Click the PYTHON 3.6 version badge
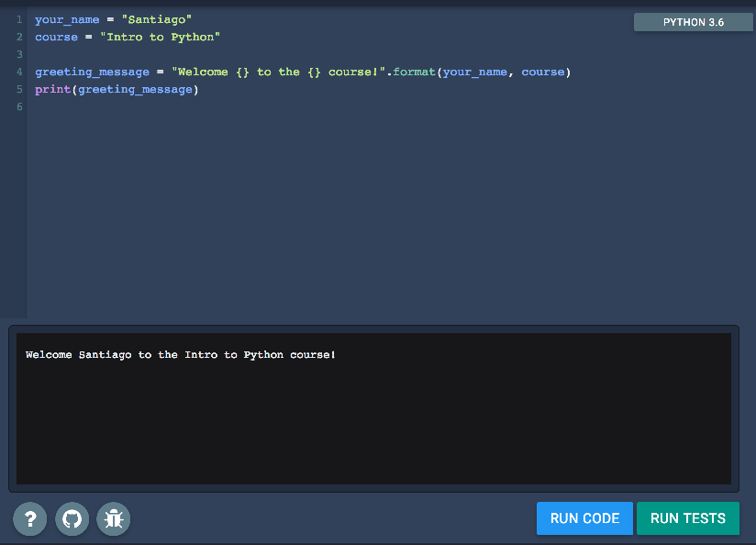The height and width of the screenshot is (545, 756). click(x=694, y=22)
